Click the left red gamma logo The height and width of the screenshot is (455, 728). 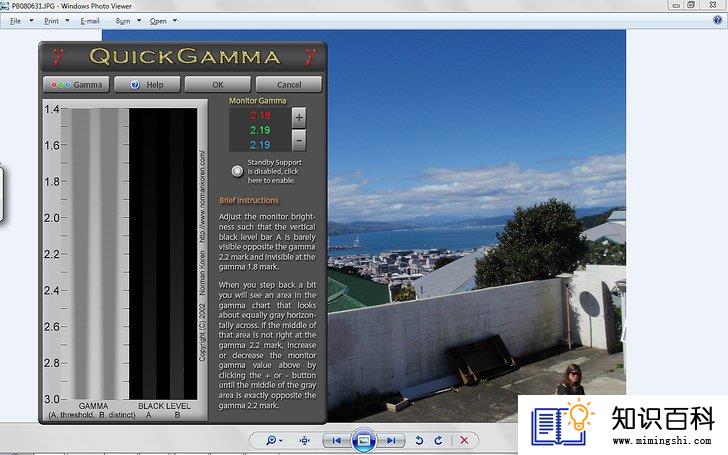point(58,57)
